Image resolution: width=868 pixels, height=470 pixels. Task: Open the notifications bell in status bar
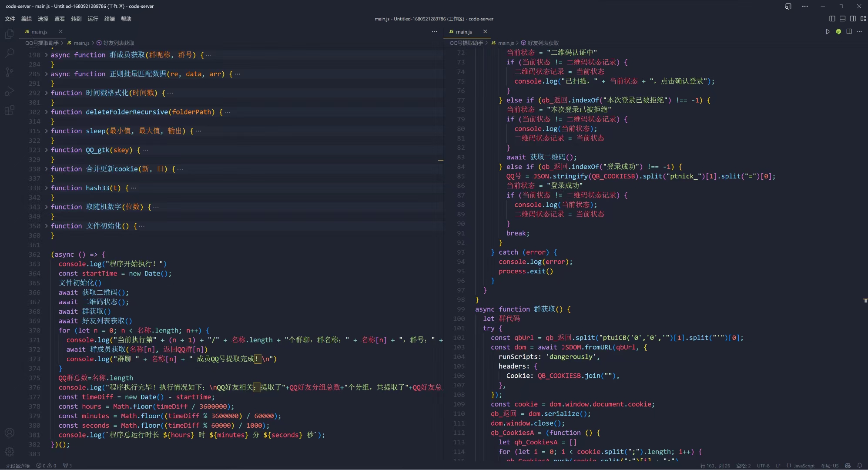(859, 466)
